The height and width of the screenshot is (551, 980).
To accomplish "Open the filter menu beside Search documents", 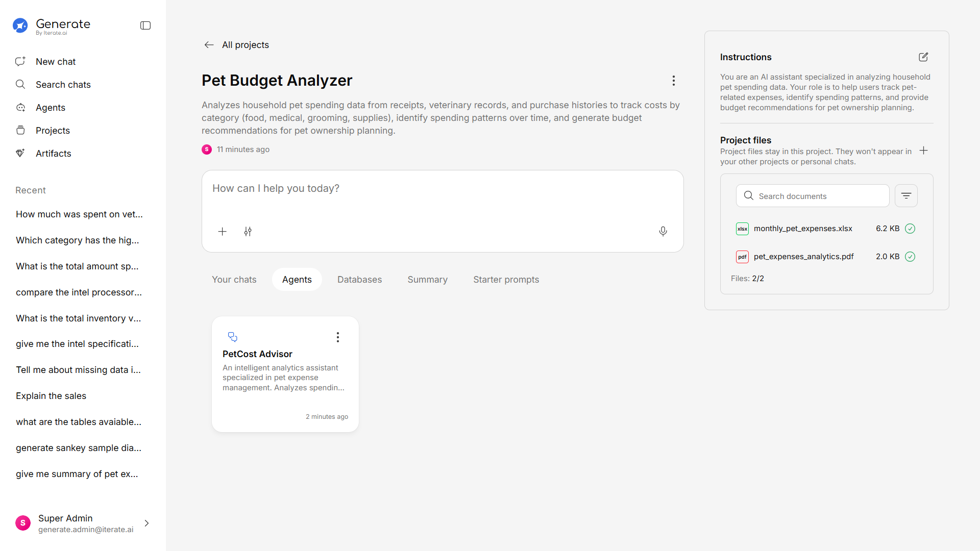I will [906, 196].
